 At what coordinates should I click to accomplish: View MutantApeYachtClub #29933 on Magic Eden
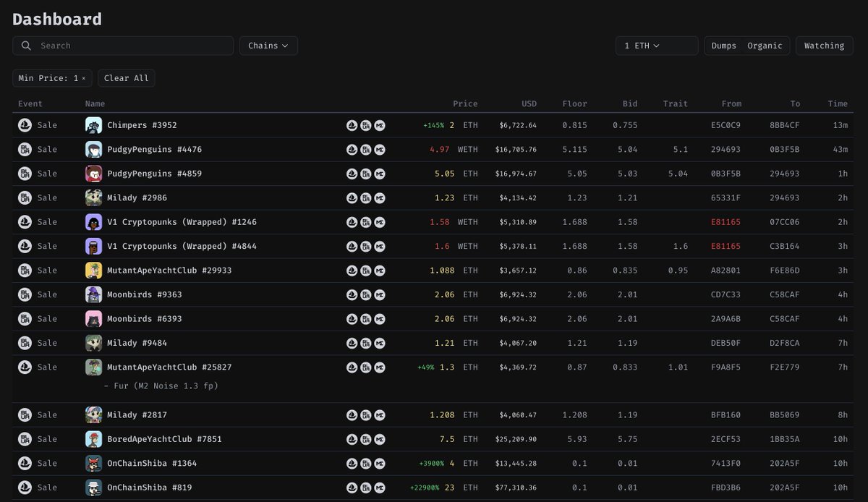(x=380, y=270)
